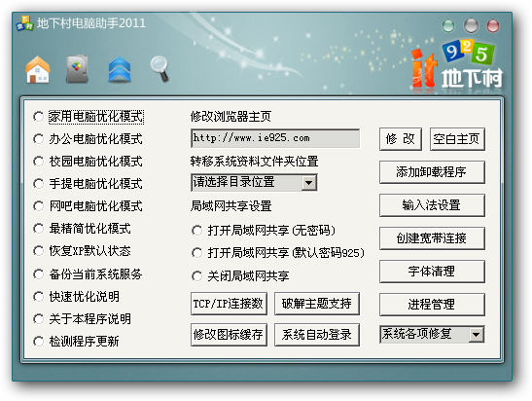Click the TCP/IP连接数 button
Image resolution: width=532 pixels, height=401 pixels.
pyautogui.click(x=229, y=304)
